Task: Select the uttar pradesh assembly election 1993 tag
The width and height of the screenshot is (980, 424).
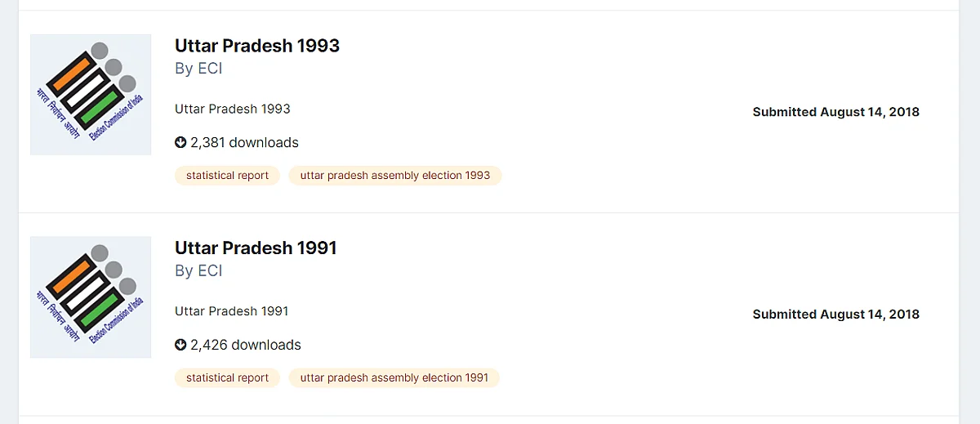Action: pyautogui.click(x=395, y=175)
